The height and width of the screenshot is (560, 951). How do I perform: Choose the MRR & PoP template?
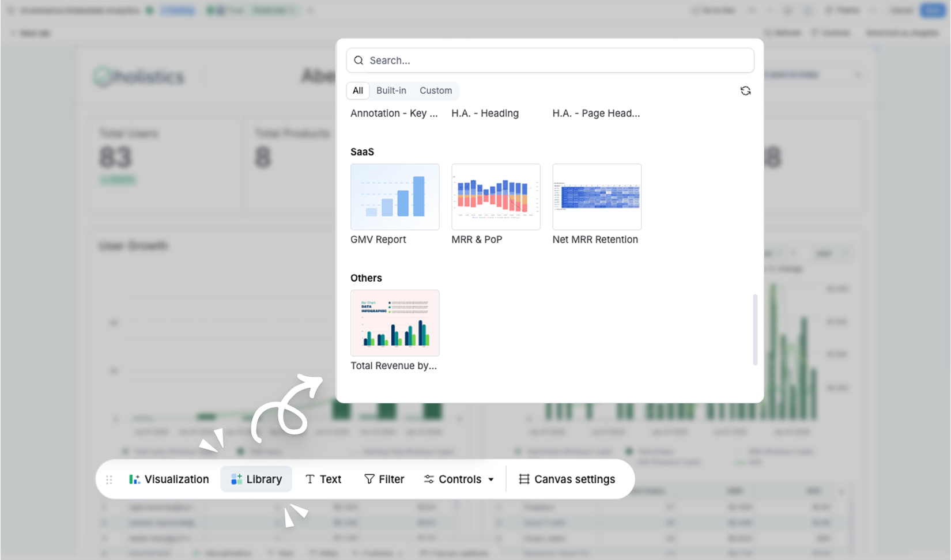tap(496, 196)
